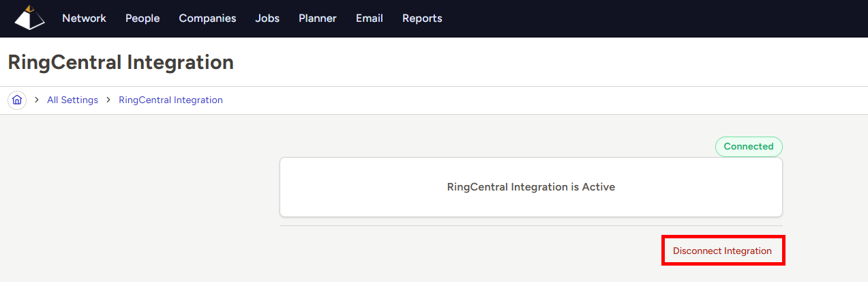The image size is (868, 282).
Task: View the Reports page
Action: (422, 18)
